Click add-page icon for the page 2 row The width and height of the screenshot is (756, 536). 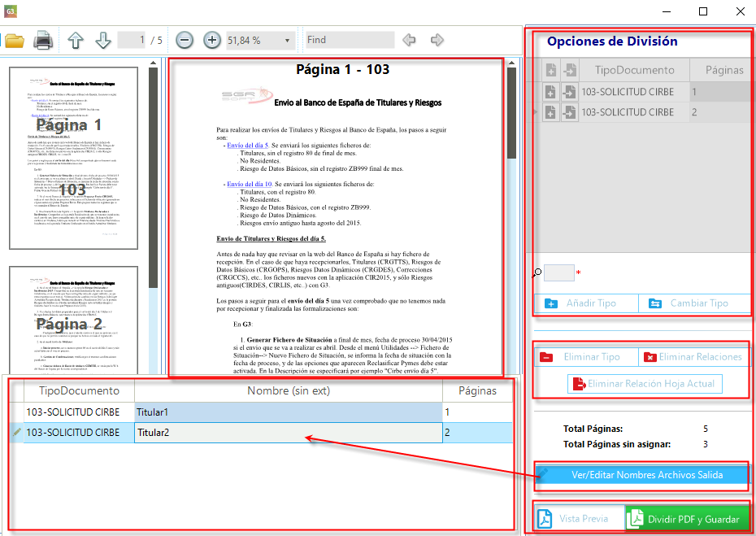551,112
